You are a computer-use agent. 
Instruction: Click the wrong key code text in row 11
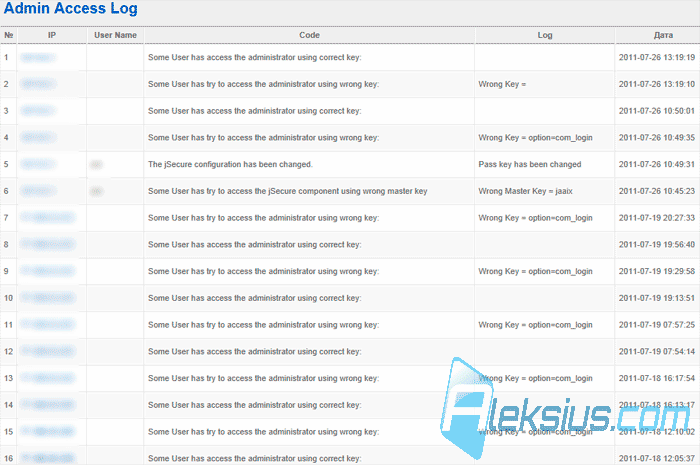(263, 325)
